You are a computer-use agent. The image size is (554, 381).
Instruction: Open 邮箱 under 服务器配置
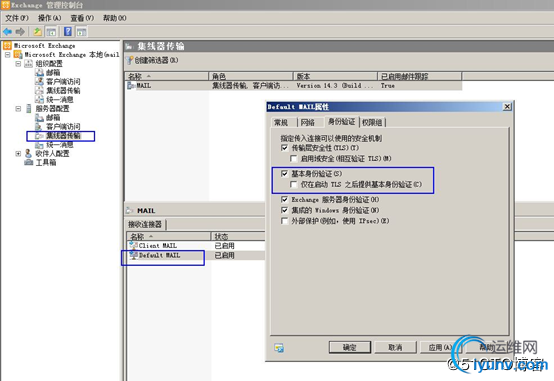(53, 117)
